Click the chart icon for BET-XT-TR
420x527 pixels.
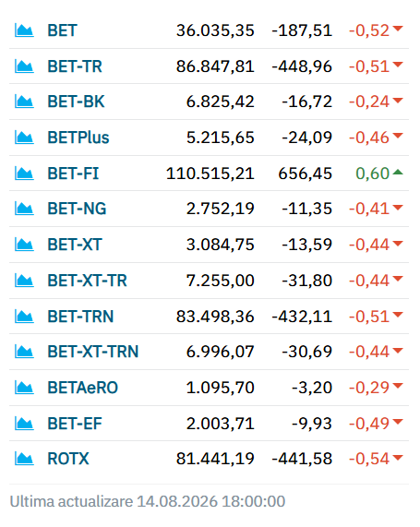click(24, 281)
